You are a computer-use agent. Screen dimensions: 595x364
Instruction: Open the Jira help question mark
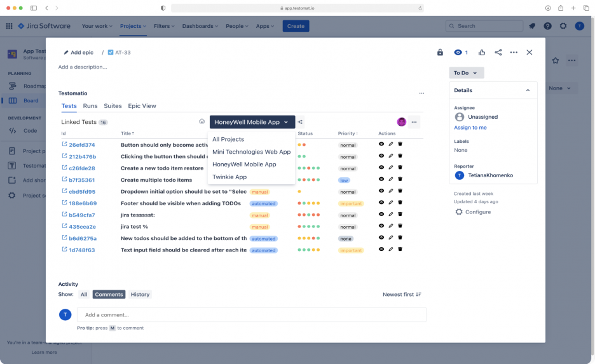click(x=547, y=26)
